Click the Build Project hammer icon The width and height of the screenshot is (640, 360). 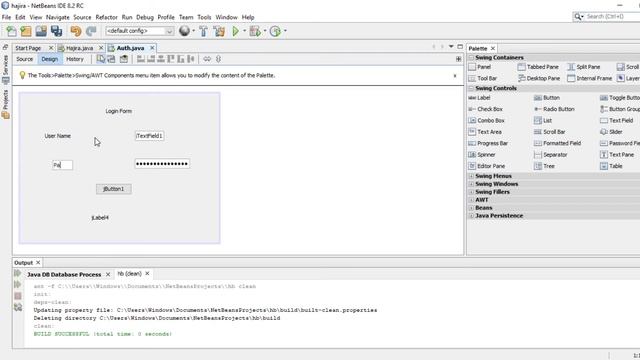(203, 31)
